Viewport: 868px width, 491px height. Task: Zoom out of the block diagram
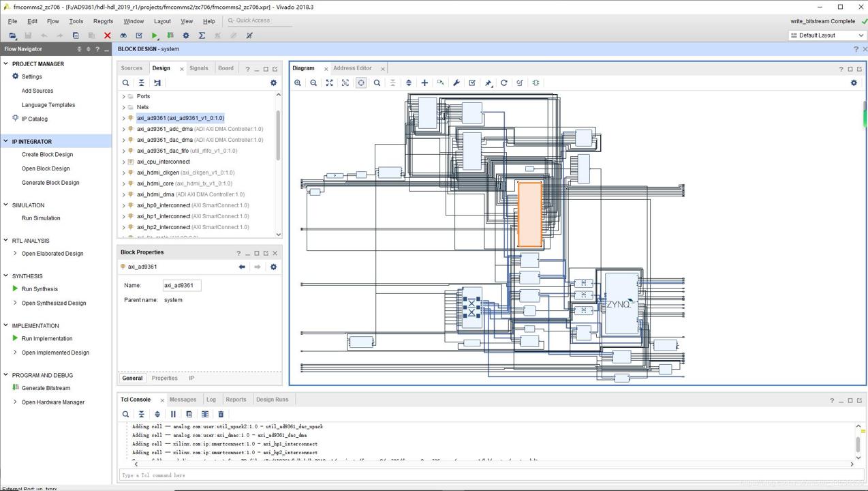point(313,83)
